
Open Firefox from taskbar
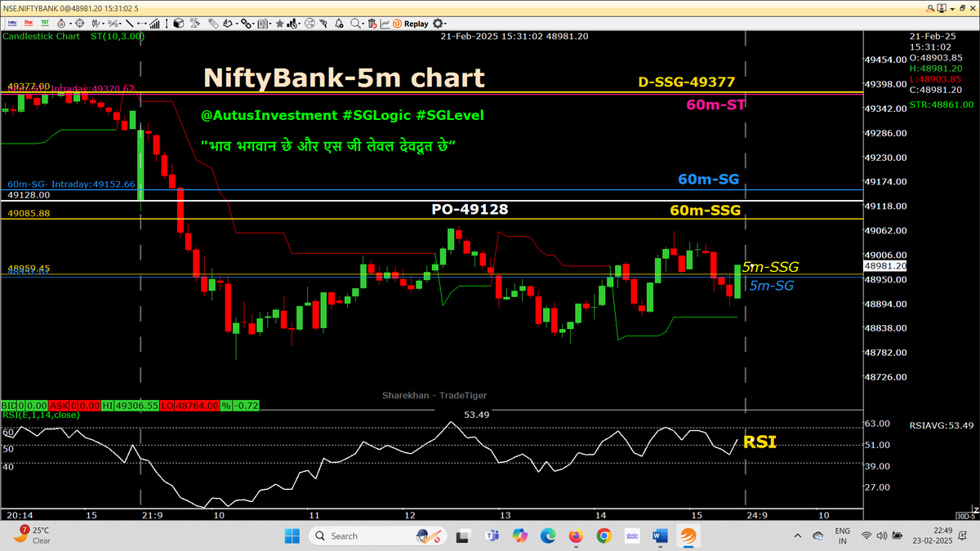pyautogui.click(x=576, y=535)
